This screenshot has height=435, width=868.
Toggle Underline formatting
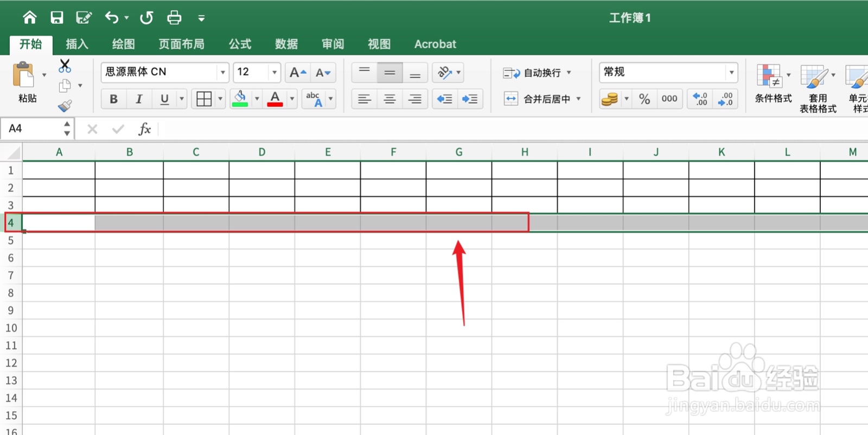[164, 99]
